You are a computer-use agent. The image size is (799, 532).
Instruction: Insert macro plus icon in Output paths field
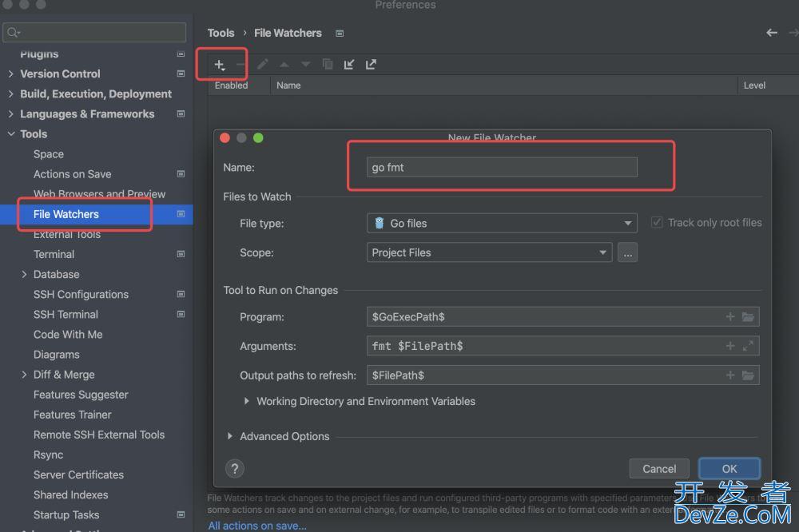(x=730, y=375)
